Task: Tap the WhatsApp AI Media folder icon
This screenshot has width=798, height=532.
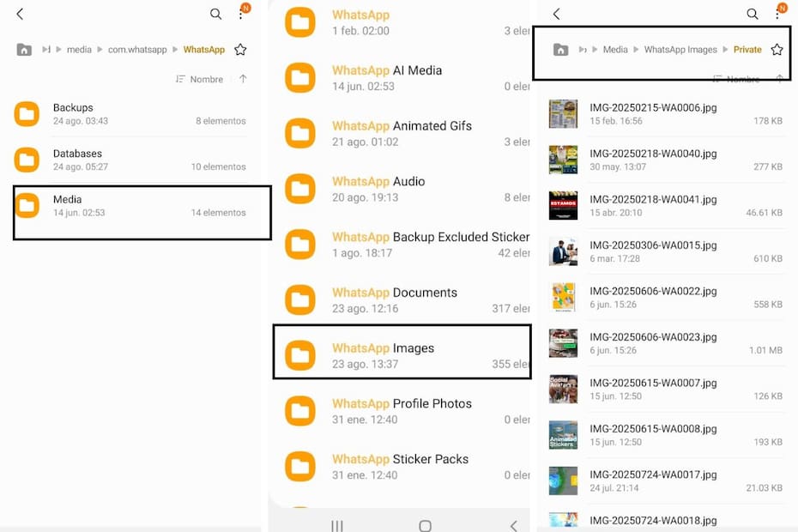Action: (x=300, y=78)
